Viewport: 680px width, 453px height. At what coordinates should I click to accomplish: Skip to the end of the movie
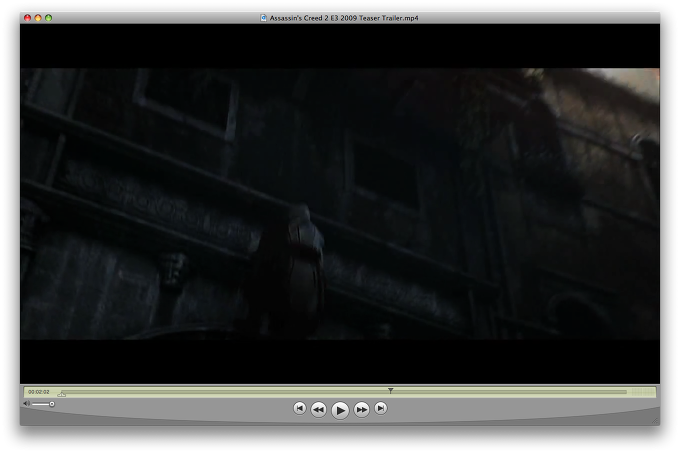click(381, 408)
